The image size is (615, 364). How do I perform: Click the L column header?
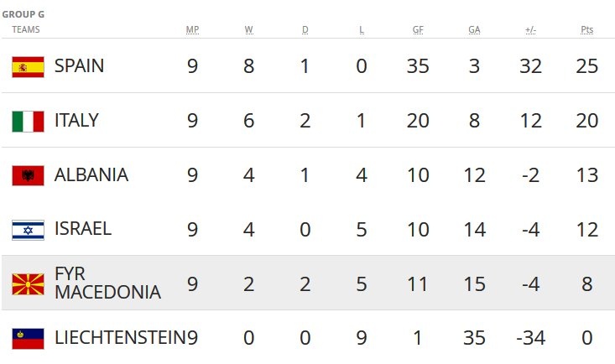coord(362,30)
